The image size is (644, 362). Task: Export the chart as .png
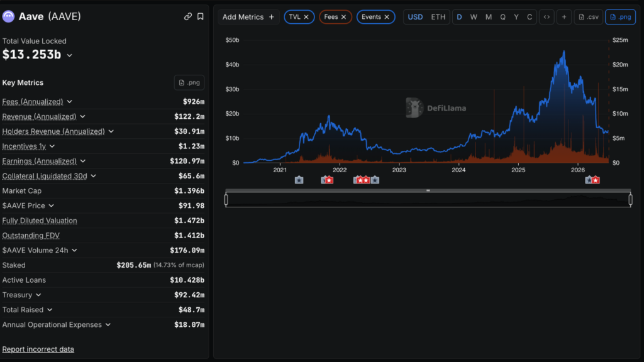621,17
